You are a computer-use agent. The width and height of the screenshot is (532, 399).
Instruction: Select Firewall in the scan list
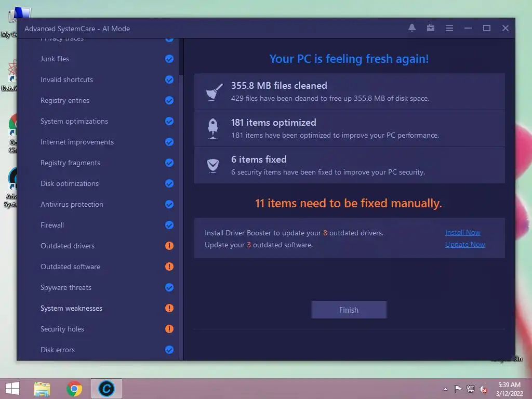[52, 225]
